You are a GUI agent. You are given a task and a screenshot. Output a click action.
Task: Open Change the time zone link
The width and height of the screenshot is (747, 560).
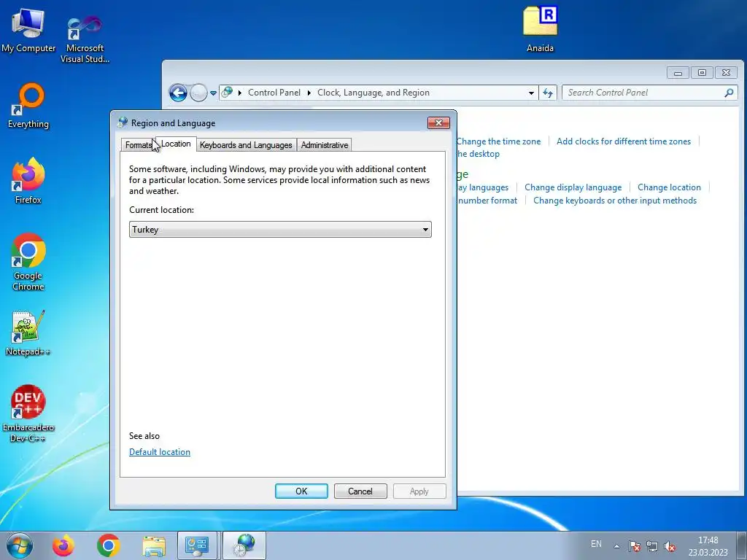click(x=499, y=141)
